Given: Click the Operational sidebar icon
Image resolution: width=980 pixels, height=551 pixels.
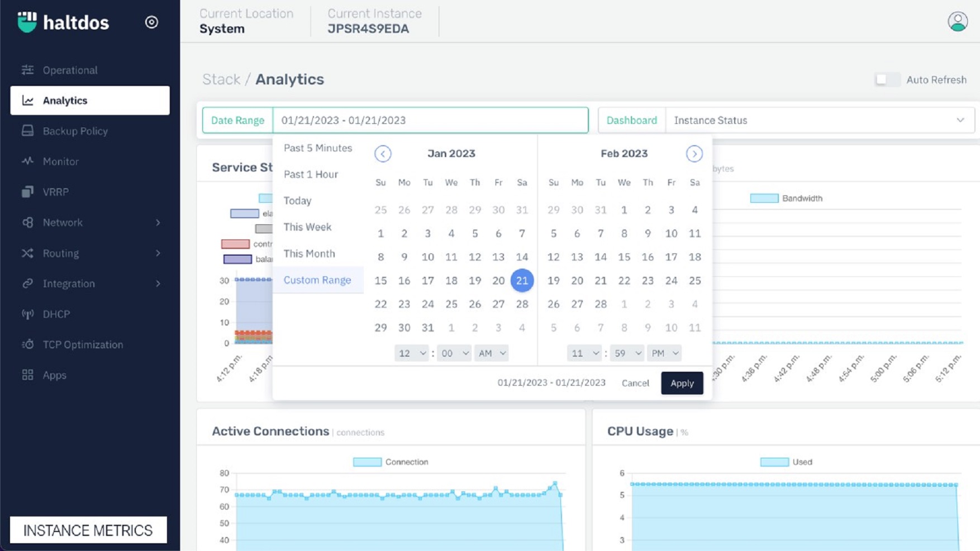Looking at the screenshot, I should (27, 70).
